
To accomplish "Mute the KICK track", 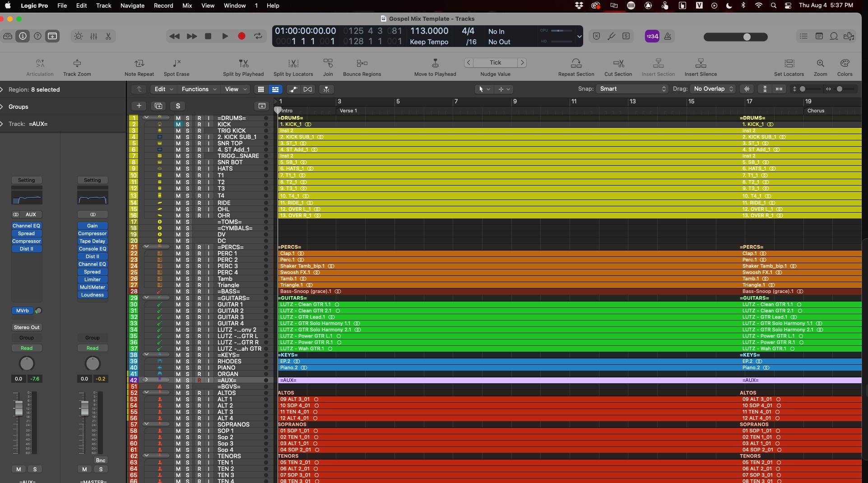I will coord(178,124).
